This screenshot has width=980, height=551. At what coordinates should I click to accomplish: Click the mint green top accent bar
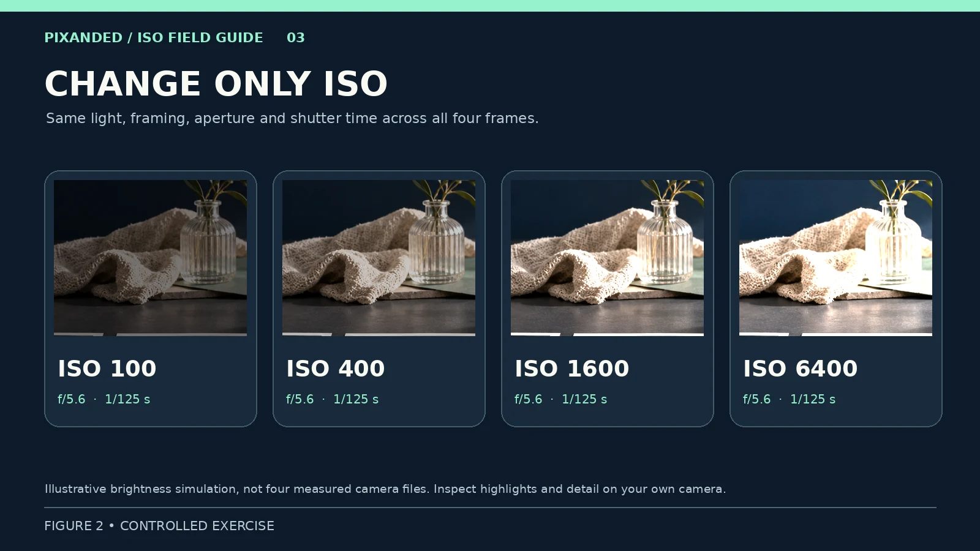pyautogui.click(x=490, y=6)
